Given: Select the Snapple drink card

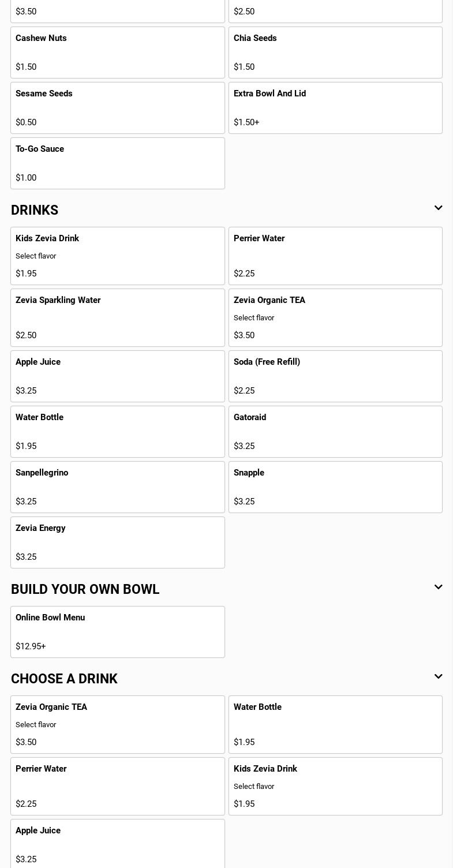Looking at the screenshot, I should [x=335, y=487].
